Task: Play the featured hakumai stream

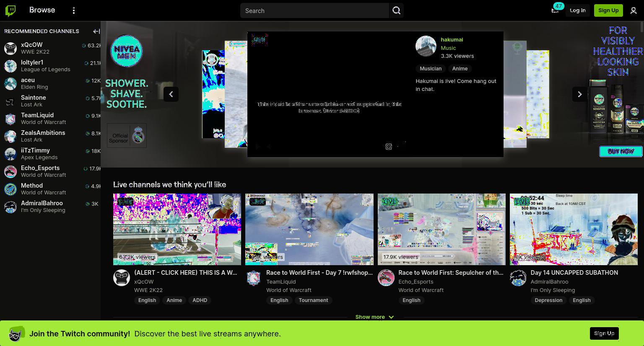Action: tap(257, 146)
